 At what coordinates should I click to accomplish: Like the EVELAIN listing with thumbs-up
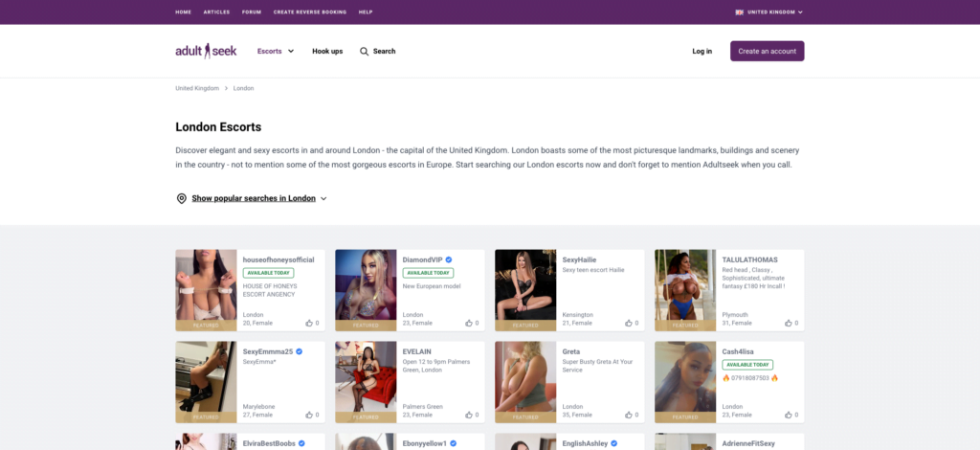[469, 415]
